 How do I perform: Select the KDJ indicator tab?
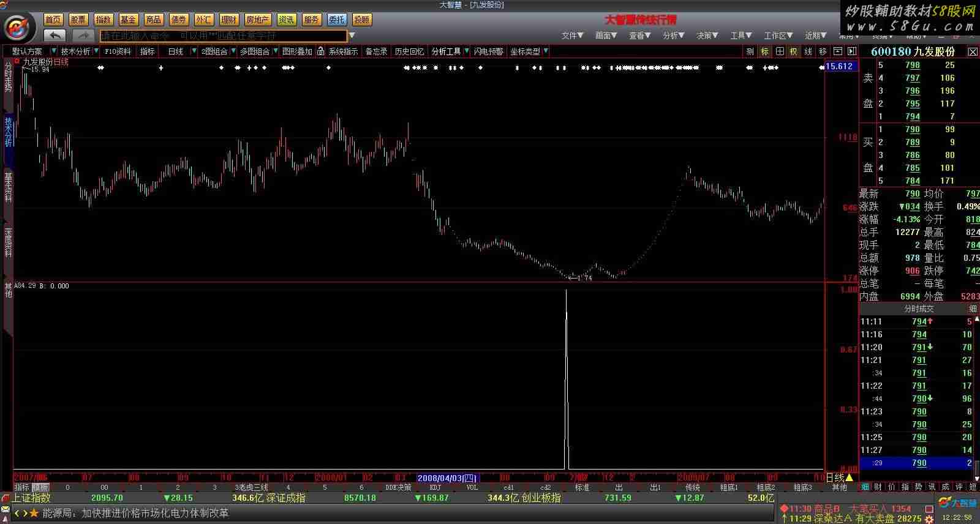pos(435,487)
